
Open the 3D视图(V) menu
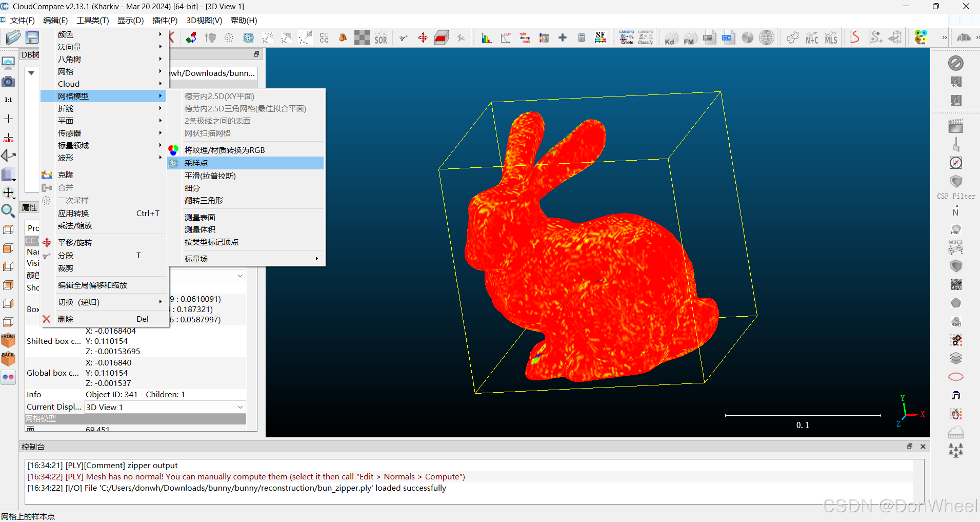[x=204, y=21]
